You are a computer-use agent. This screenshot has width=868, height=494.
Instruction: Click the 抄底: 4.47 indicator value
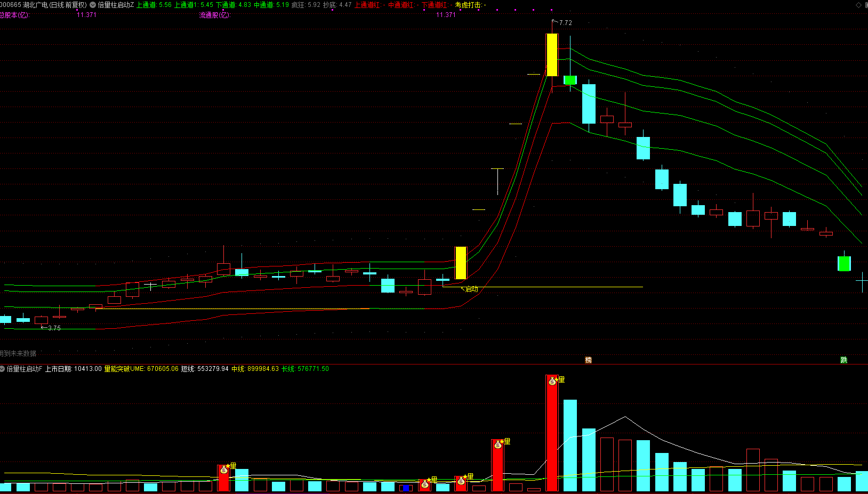pos(337,5)
